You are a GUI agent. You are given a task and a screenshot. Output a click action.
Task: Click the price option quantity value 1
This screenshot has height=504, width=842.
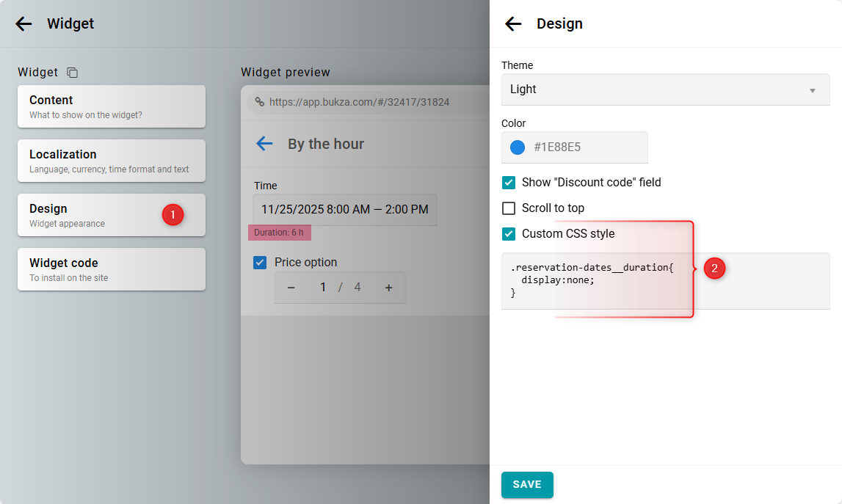click(x=323, y=287)
